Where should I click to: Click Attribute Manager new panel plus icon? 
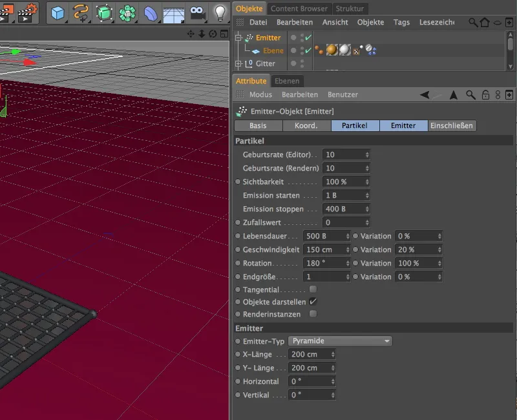click(x=509, y=95)
